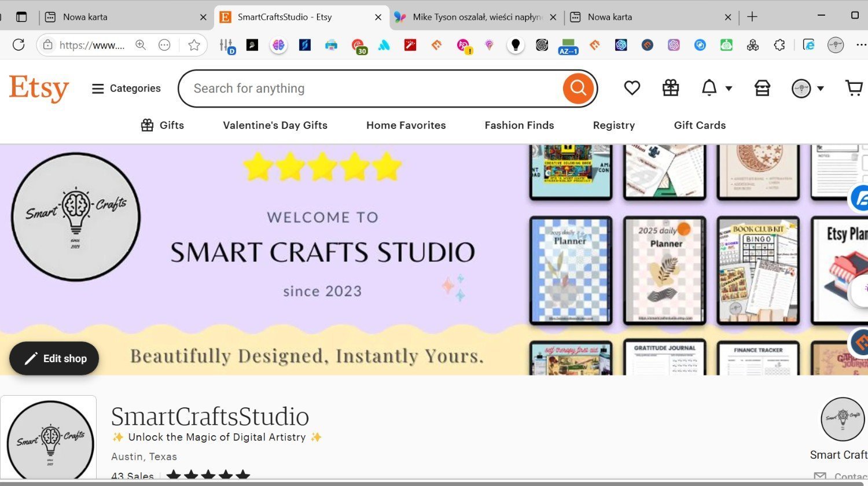The height and width of the screenshot is (486, 868).
Task: Open Fashion Finds navigation link
Action: [519, 125]
